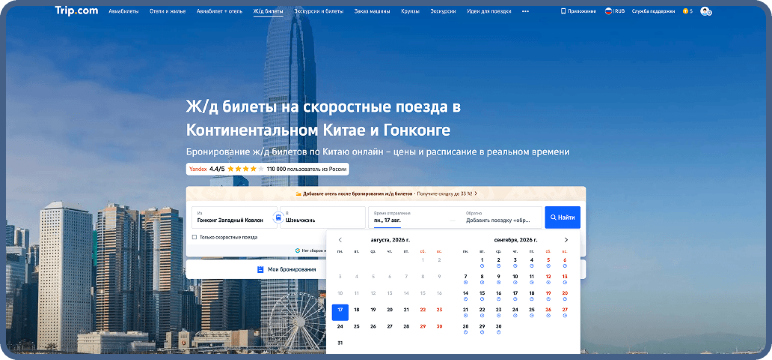Image resolution: width=772 pixels, height=360 pixels.
Task: Select August 24 in calendar
Action: point(340,326)
